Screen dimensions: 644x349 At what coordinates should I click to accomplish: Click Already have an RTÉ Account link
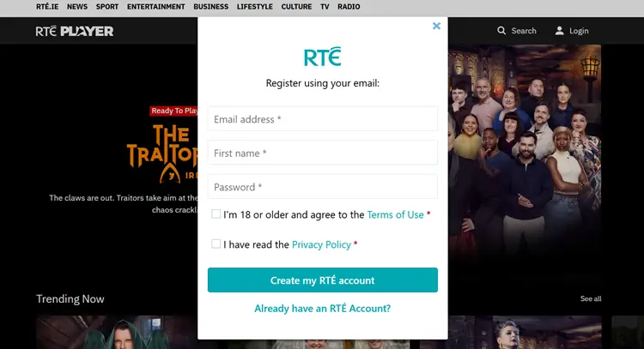322,309
